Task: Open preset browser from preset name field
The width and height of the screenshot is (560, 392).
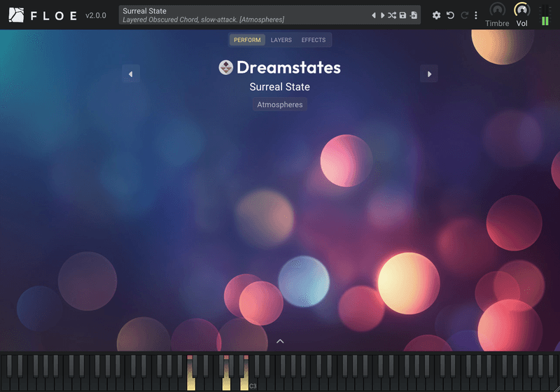Action: 269,15
